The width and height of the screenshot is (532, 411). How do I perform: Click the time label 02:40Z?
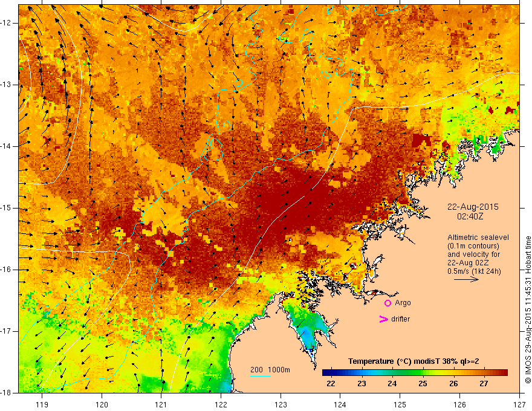(470, 216)
